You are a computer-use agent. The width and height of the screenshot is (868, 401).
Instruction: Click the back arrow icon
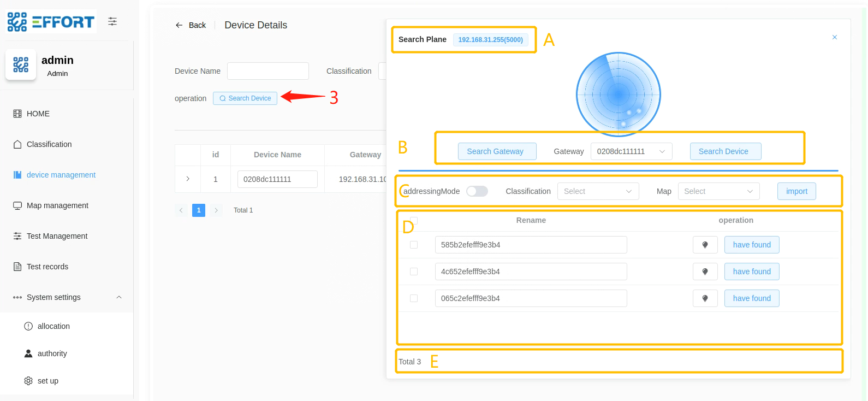(x=179, y=25)
